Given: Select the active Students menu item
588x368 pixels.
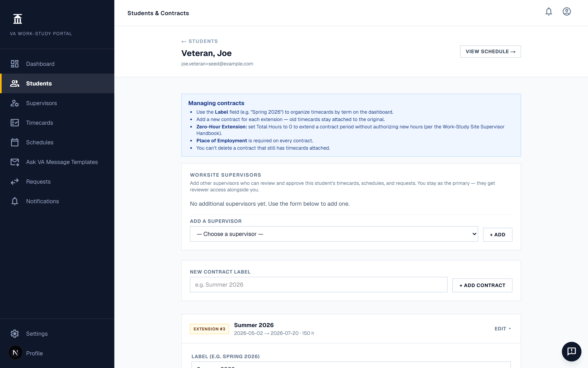Looking at the screenshot, I should [57, 83].
